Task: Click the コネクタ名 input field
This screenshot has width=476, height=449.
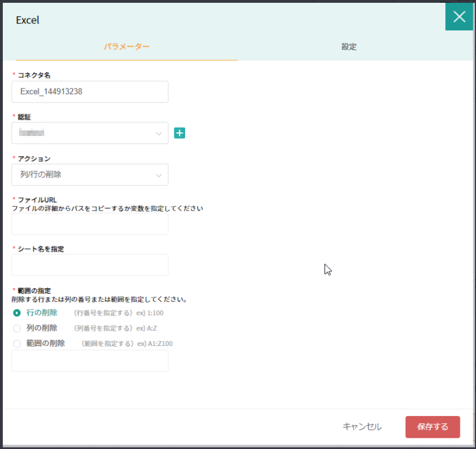Action: click(90, 92)
